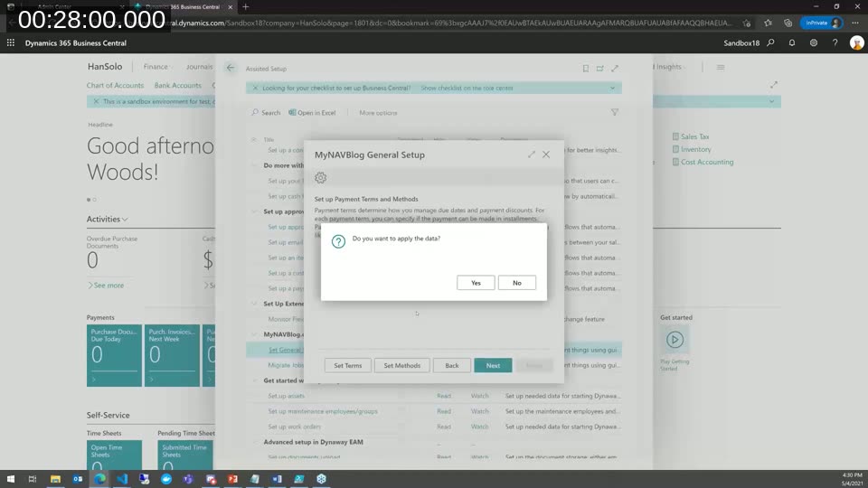
Task: Open the role center hamburger menu
Action: (721, 67)
